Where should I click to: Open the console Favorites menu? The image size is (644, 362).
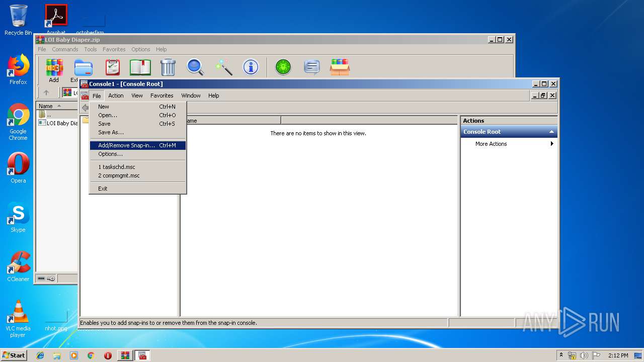coord(162,96)
